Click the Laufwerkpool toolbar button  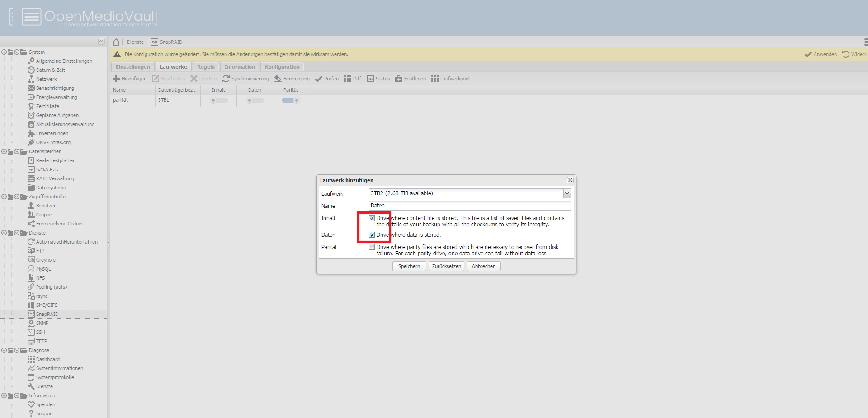(450, 79)
